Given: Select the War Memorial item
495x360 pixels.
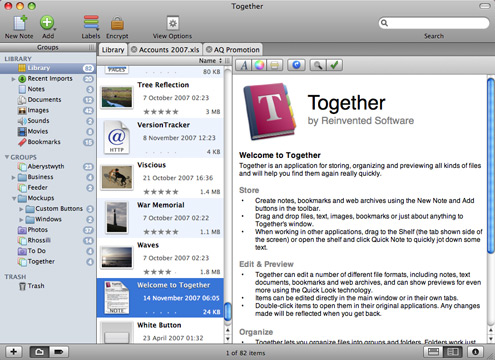Looking at the screenshot, I should pyautogui.click(x=160, y=218).
